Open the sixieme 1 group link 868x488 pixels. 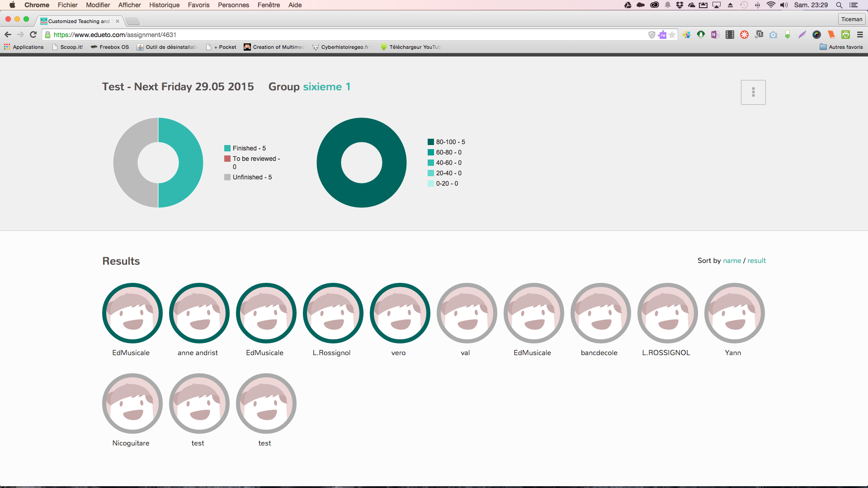click(x=326, y=87)
